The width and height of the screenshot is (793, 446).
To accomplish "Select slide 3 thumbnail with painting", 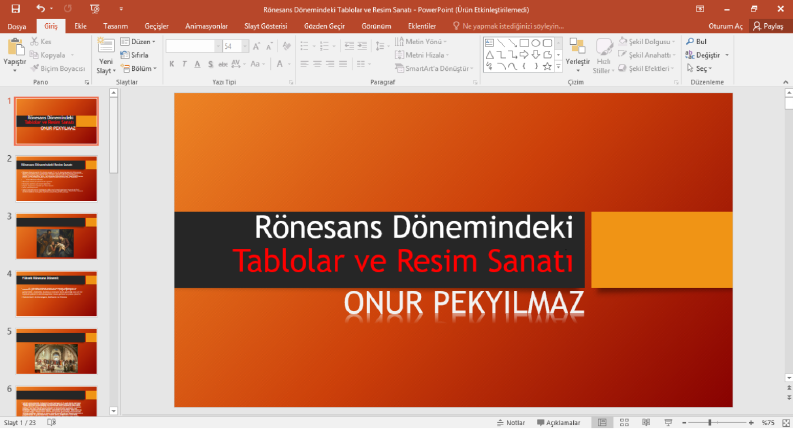I will [x=56, y=236].
